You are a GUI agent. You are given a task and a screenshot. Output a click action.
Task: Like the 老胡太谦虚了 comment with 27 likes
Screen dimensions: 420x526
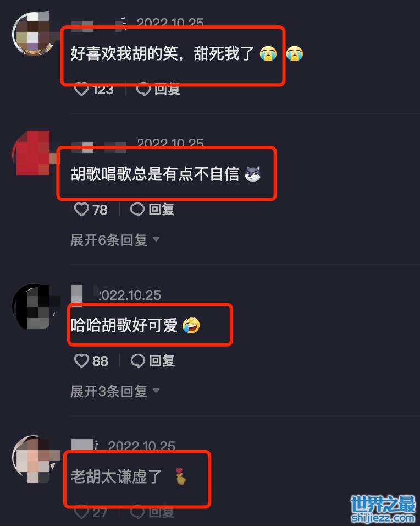[81, 512]
